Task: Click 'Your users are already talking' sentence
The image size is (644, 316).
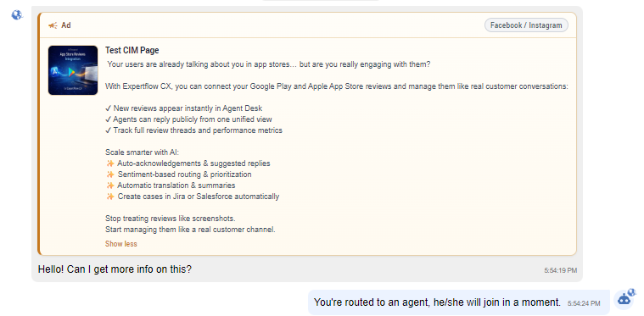Action: click(269, 64)
